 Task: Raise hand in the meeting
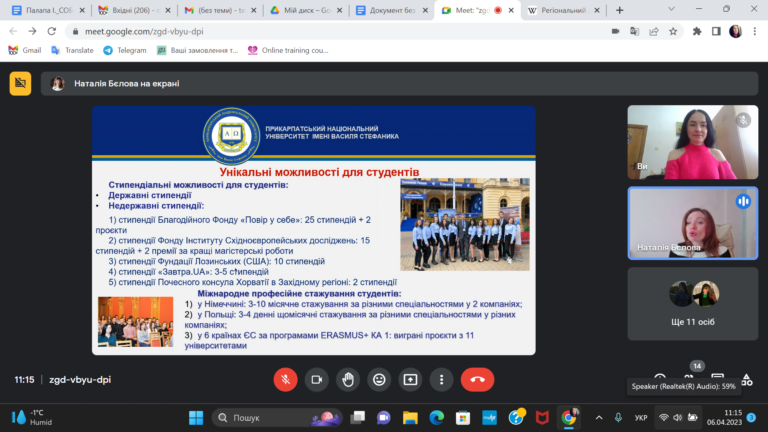tap(348, 380)
